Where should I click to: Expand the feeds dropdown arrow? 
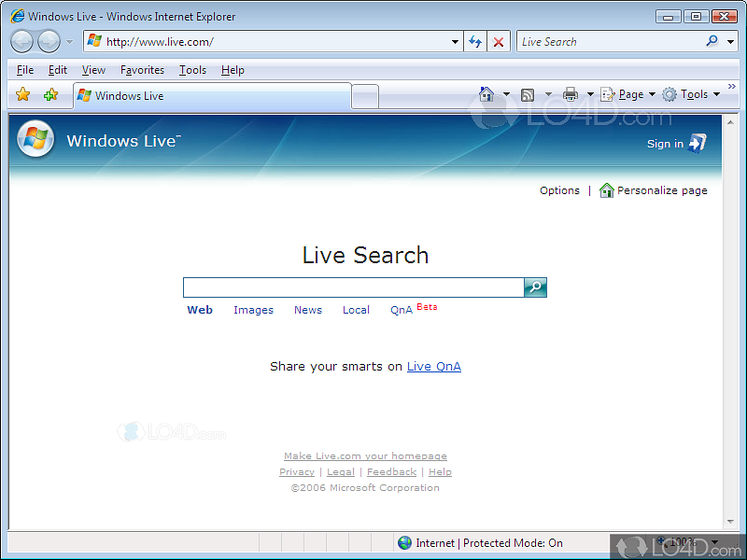(x=548, y=94)
